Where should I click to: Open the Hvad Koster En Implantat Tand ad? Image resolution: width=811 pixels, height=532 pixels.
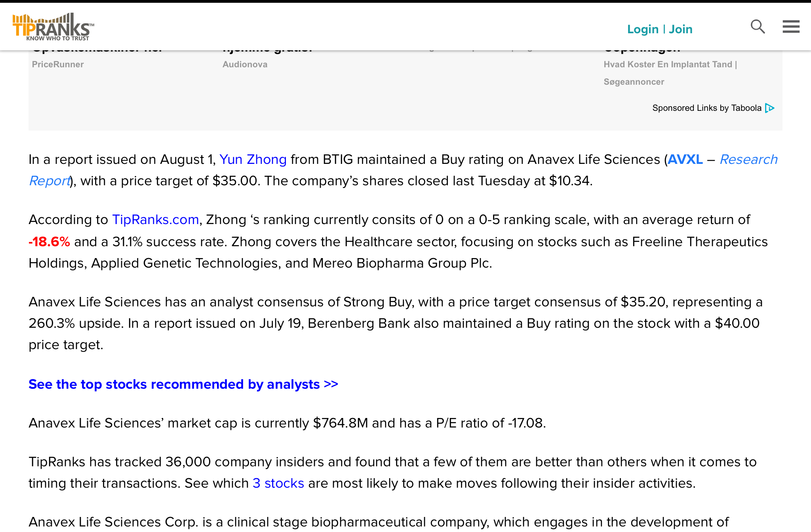click(670, 64)
